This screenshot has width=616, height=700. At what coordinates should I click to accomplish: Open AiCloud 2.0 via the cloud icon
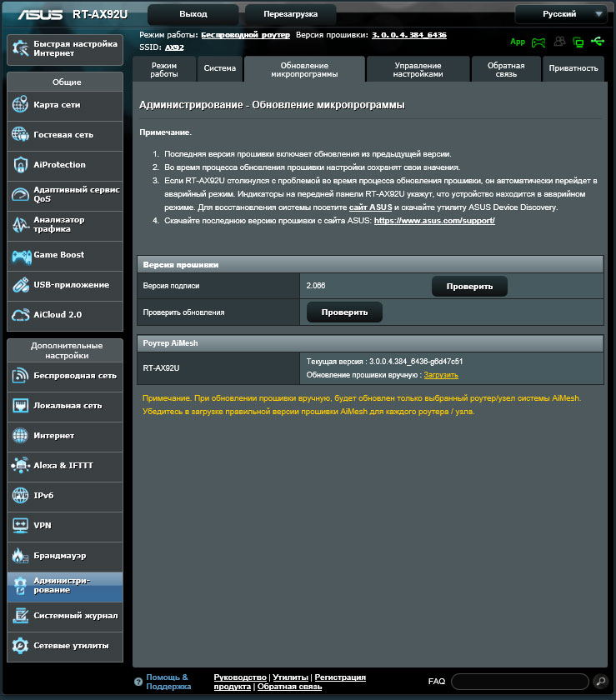point(21,315)
